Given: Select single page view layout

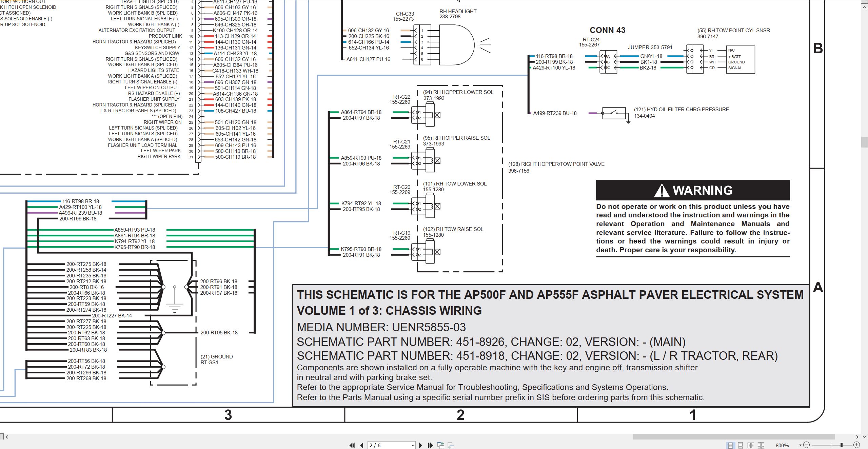Looking at the screenshot, I should [x=730, y=445].
